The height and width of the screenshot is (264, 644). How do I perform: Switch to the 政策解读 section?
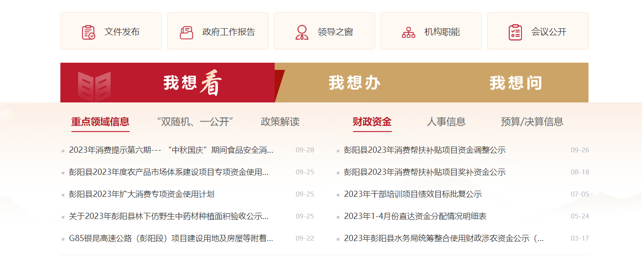(280, 122)
